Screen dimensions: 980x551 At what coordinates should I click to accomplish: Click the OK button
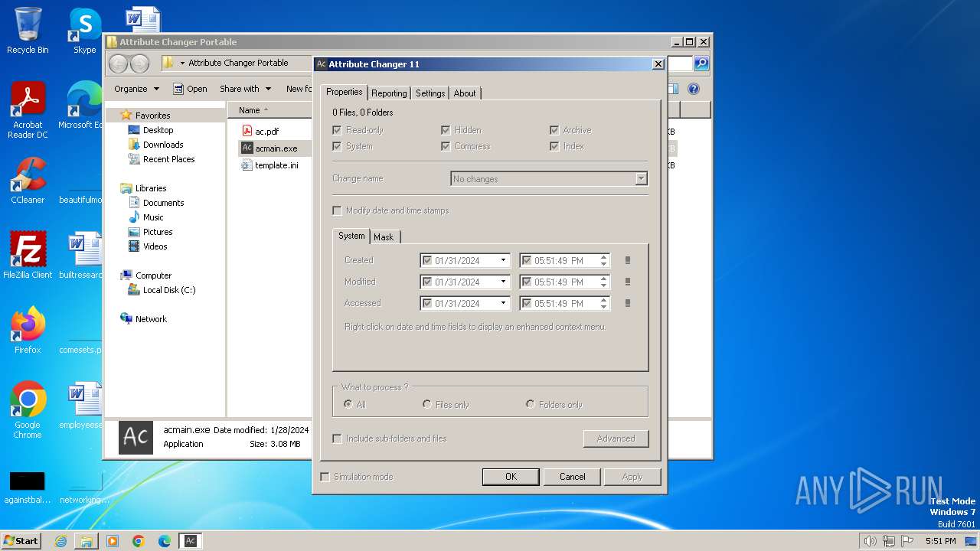(x=511, y=477)
